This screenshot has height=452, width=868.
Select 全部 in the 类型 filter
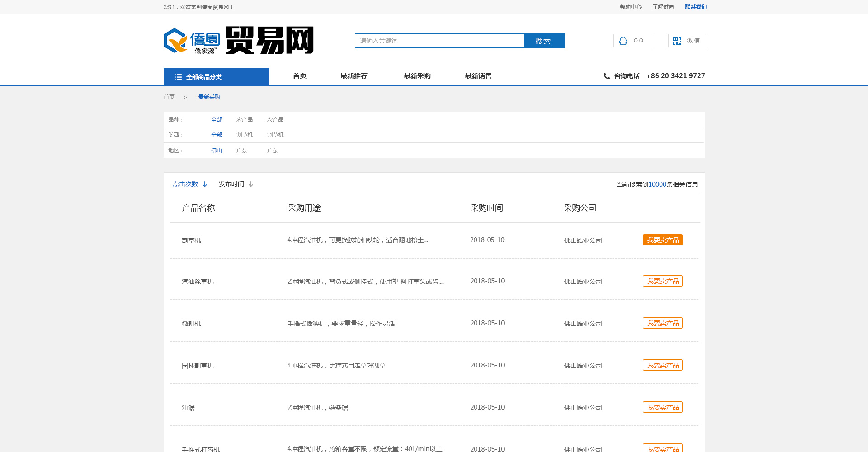click(x=217, y=135)
